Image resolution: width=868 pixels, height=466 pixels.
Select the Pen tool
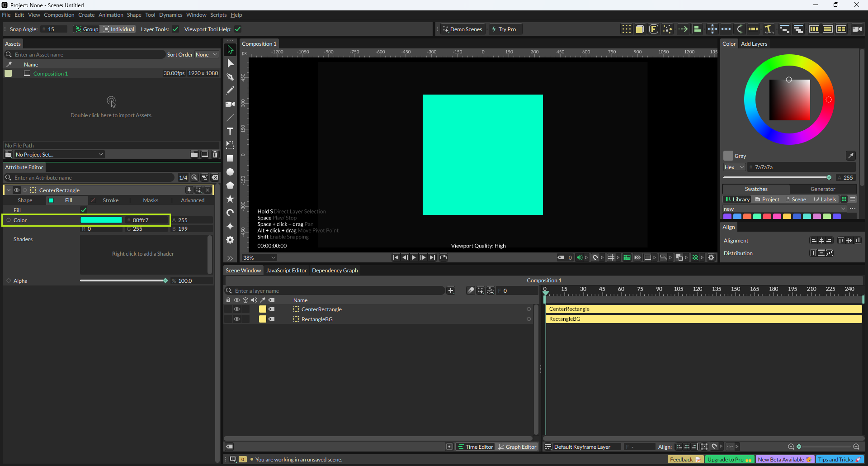230,77
